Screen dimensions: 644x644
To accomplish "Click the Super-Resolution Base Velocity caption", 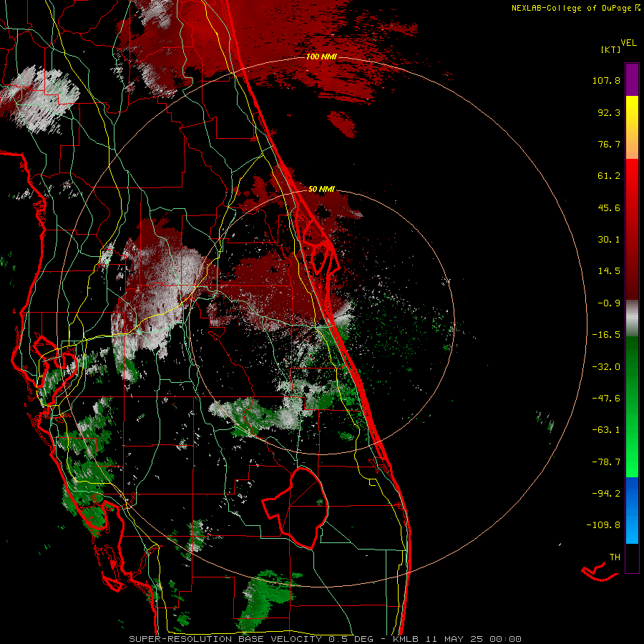I will (x=326, y=639).
